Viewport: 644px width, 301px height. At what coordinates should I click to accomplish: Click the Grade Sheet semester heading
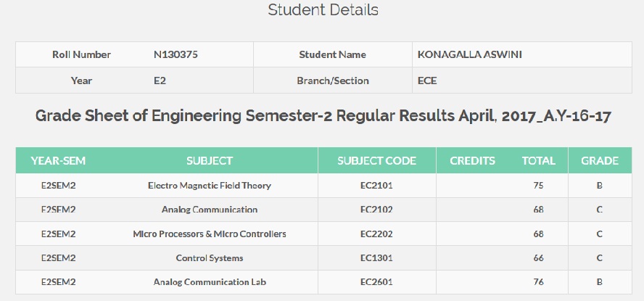[x=323, y=116]
